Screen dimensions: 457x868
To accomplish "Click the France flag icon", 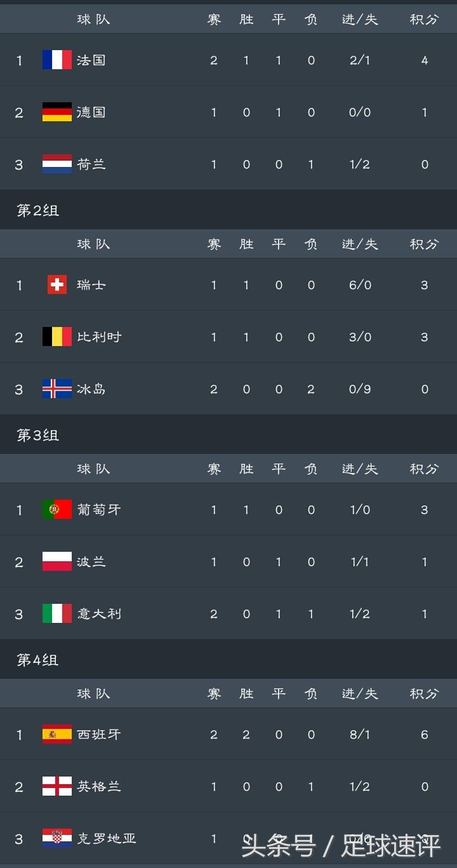I will click(57, 60).
